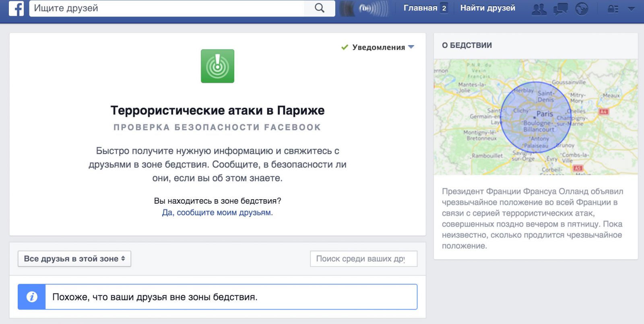Viewport: 644px width, 324px height.
Task: Click the 'Да, сообщите моим друзьям' link
Action: point(217,213)
